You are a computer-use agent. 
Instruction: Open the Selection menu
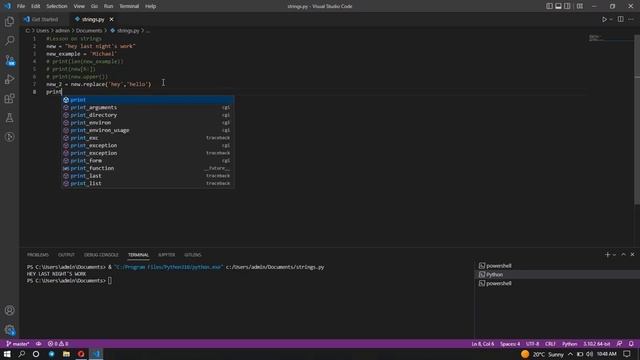click(x=57, y=6)
